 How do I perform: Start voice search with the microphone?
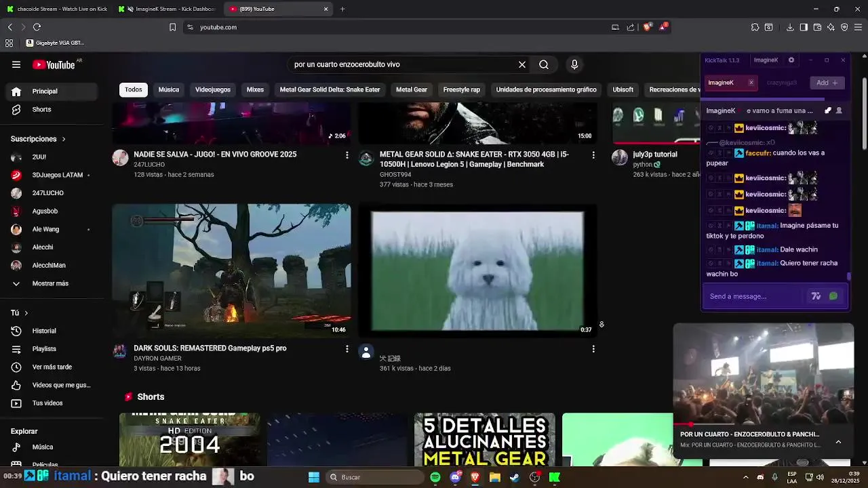tap(574, 64)
